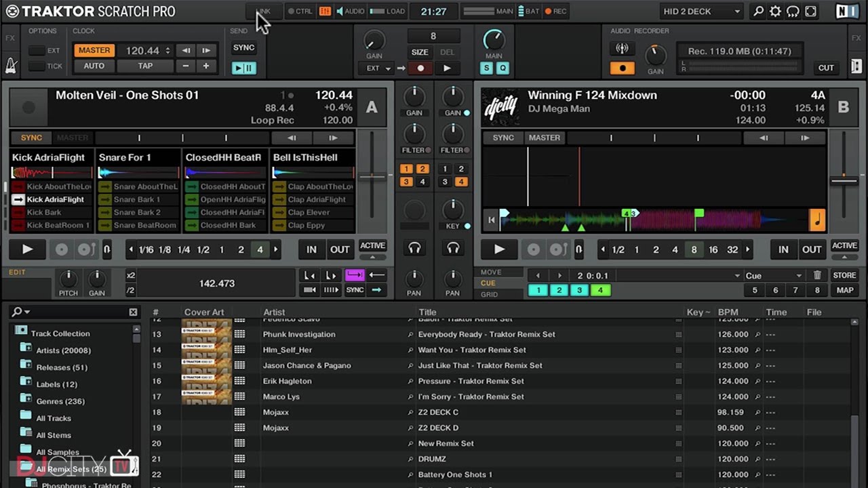Viewport: 868px width, 488px height.
Task: Delete cue with trash icon
Action: point(817,275)
